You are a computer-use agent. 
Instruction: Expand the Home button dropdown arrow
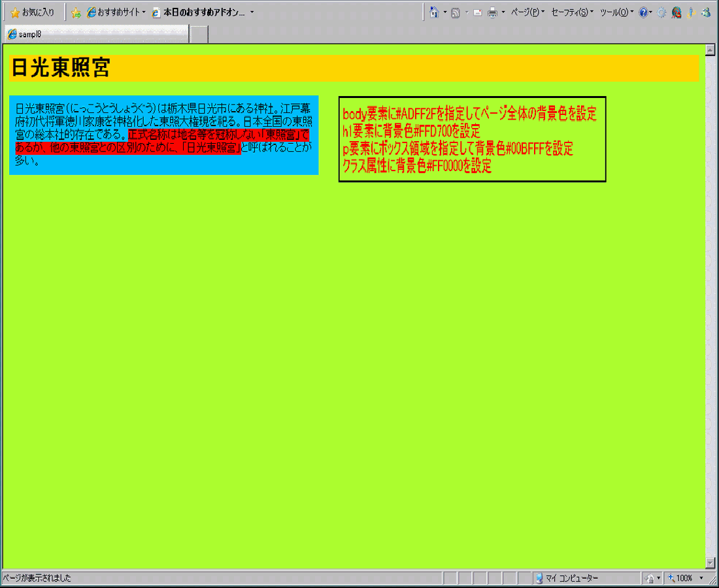pyautogui.click(x=444, y=12)
